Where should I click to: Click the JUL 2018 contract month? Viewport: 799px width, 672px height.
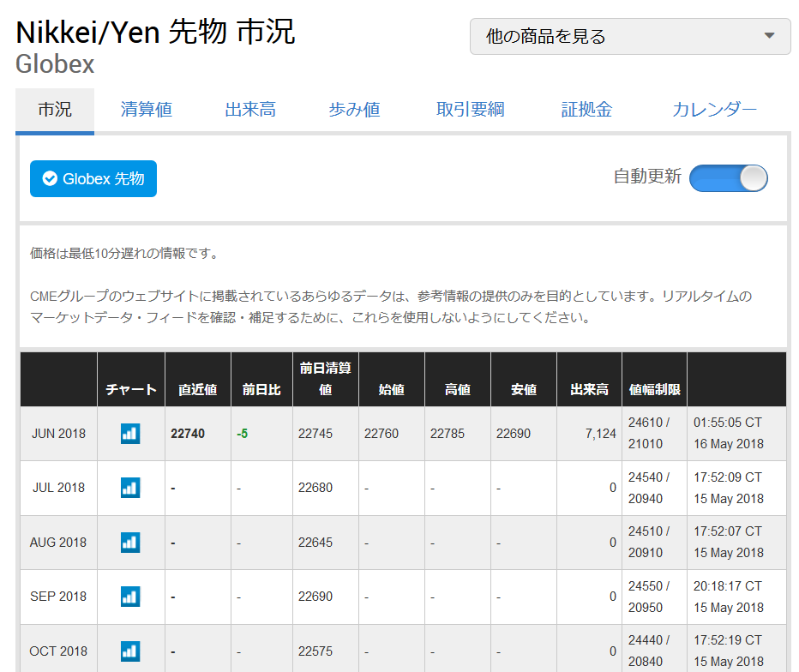tap(58, 488)
